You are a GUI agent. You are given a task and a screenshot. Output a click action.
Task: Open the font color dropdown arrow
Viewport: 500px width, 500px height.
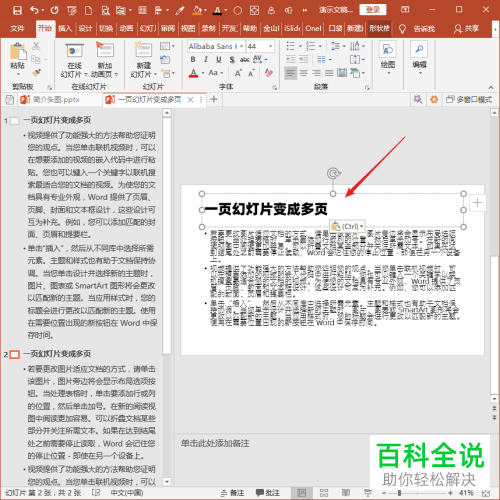(203, 73)
